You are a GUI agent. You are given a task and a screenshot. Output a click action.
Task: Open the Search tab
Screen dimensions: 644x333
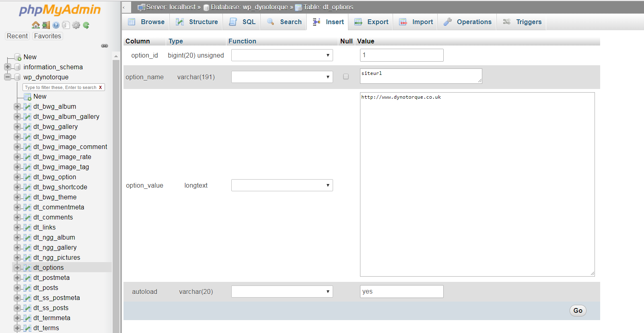pyautogui.click(x=284, y=22)
